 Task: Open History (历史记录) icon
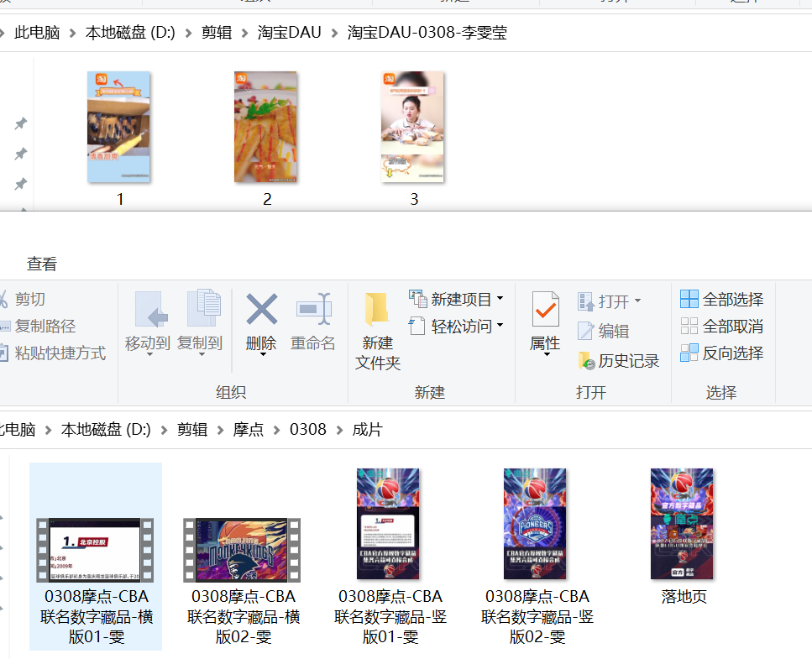(586, 360)
